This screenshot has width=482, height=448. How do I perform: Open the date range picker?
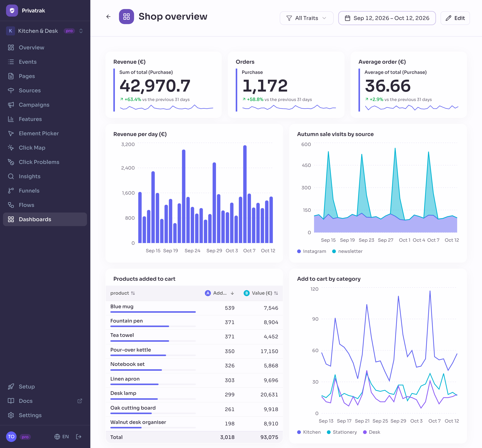(387, 18)
